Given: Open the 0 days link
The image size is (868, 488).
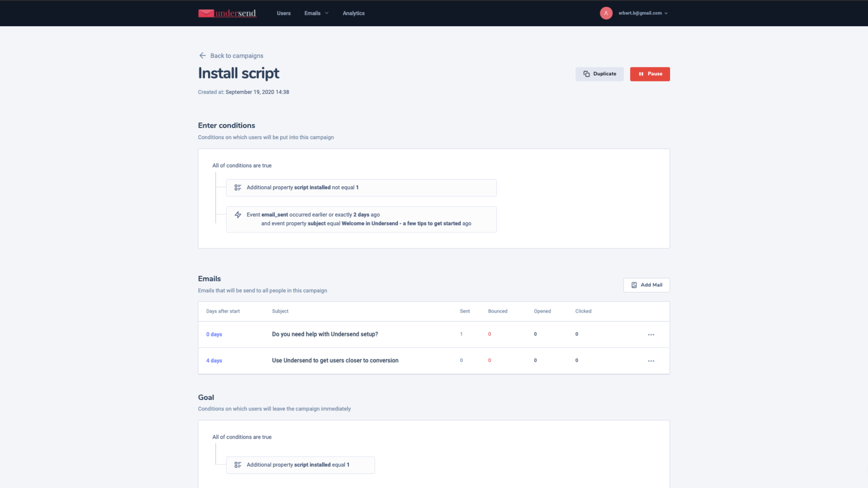Looking at the screenshot, I should (214, 334).
